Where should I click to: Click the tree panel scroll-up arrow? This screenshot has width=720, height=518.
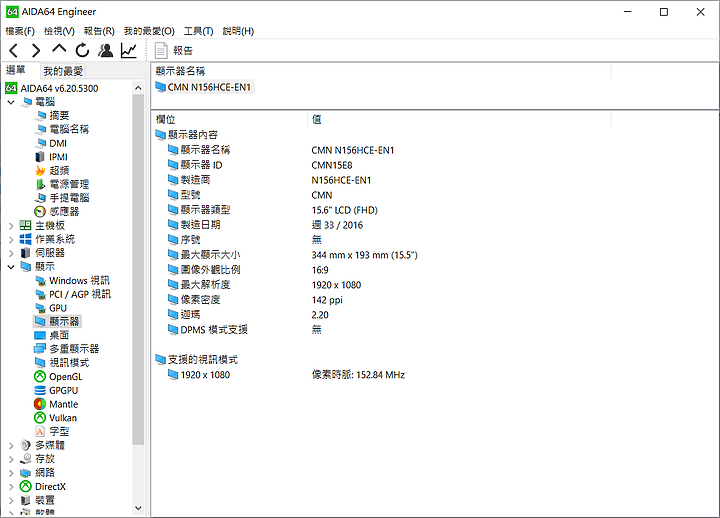138,87
